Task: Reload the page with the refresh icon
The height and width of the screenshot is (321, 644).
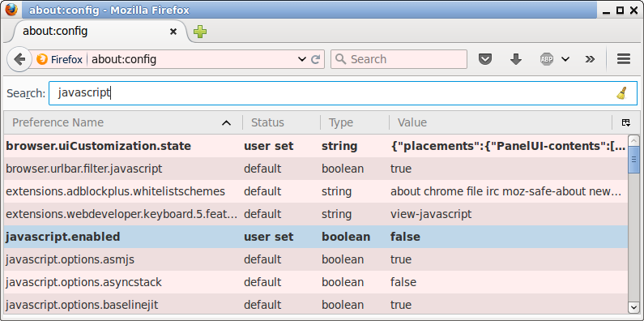Action: click(315, 59)
